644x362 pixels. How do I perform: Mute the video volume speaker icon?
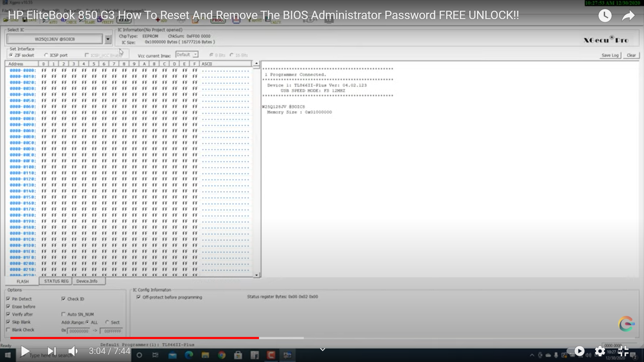pyautogui.click(x=73, y=351)
